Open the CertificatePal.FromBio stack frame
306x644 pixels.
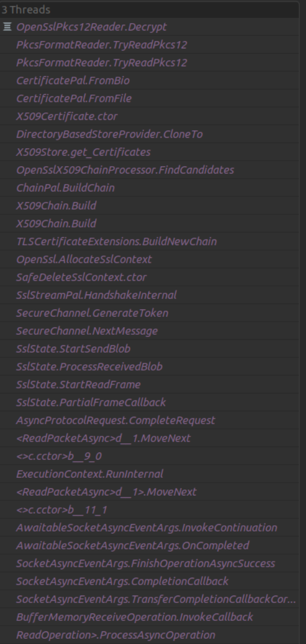pos(150,81)
